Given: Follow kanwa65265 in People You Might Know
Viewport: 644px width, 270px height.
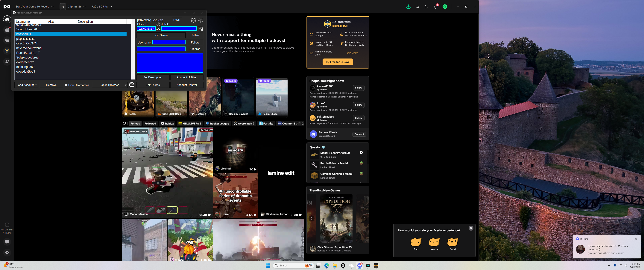Looking at the screenshot, I should 359,88.
